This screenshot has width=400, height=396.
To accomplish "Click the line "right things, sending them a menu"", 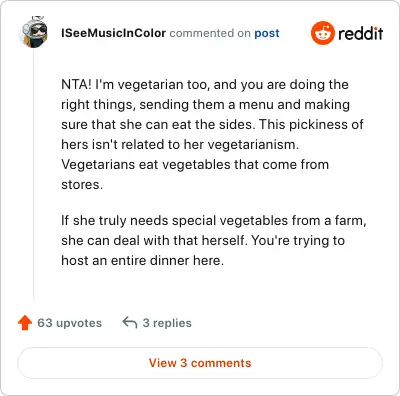I will click(x=206, y=105).
